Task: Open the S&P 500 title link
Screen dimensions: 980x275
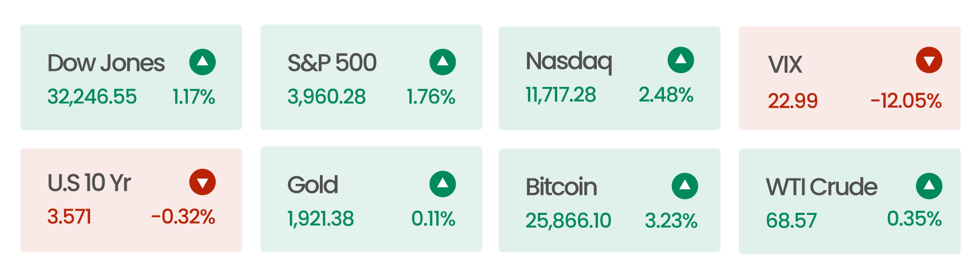Action: coord(332,63)
